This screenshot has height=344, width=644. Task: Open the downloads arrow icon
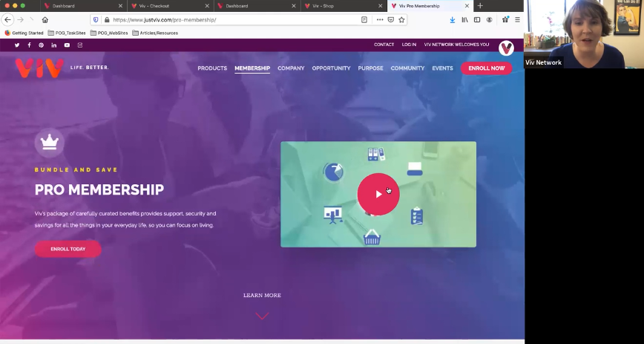click(x=452, y=20)
